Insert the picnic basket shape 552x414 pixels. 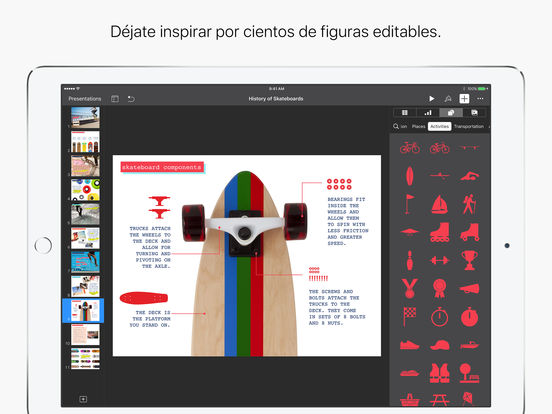409,400
